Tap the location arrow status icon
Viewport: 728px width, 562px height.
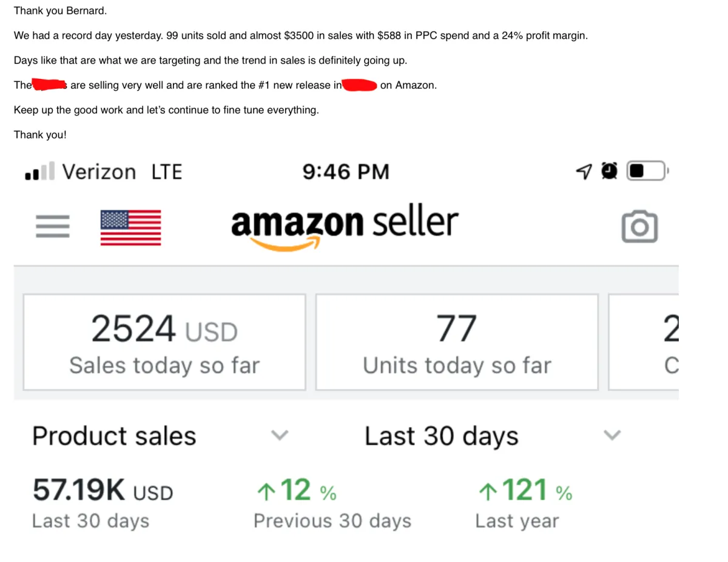click(583, 172)
